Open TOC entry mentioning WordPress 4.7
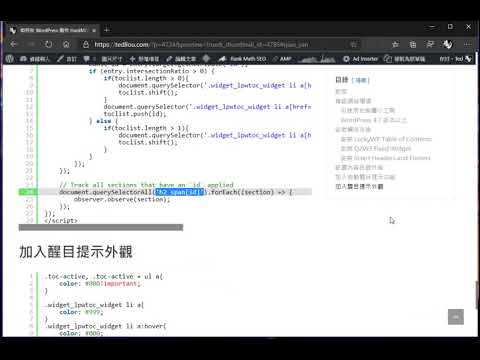The height and width of the screenshot is (360, 480). (374, 120)
